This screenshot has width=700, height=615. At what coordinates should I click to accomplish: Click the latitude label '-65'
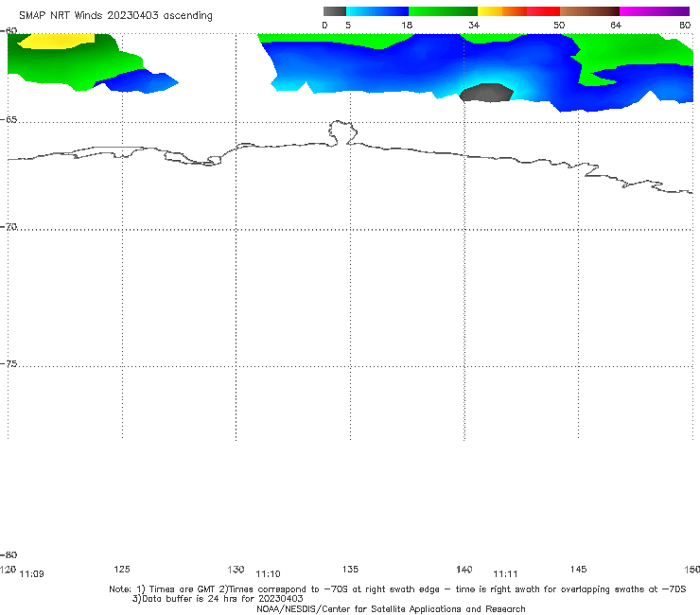pos(9,120)
